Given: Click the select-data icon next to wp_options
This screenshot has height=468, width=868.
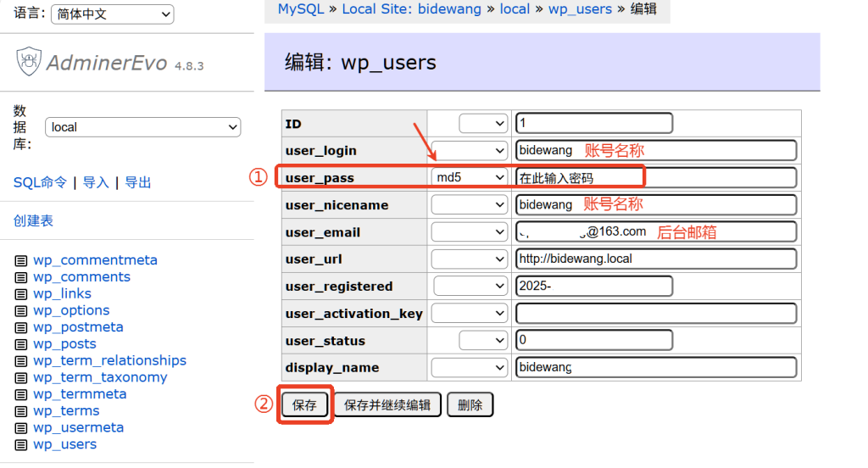Looking at the screenshot, I should coord(21,311).
